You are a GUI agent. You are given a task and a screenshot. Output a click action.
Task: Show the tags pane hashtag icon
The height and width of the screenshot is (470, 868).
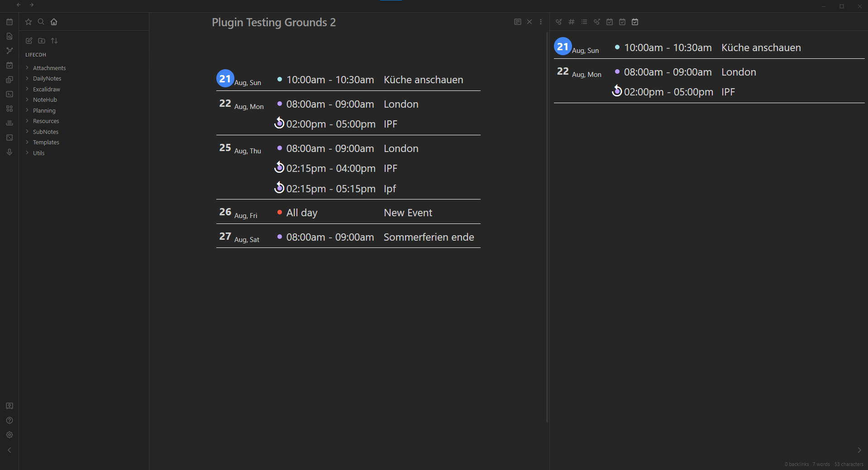pos(572,22)
